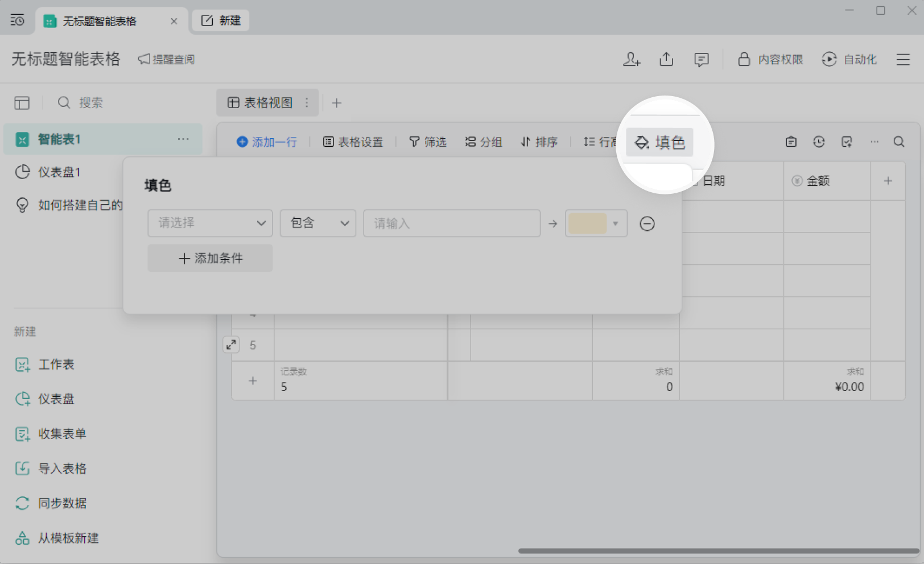The width and height of the screenshot is (924, 564).
Task: Open the history clock toolbar icon
Action: pos(819,142)
